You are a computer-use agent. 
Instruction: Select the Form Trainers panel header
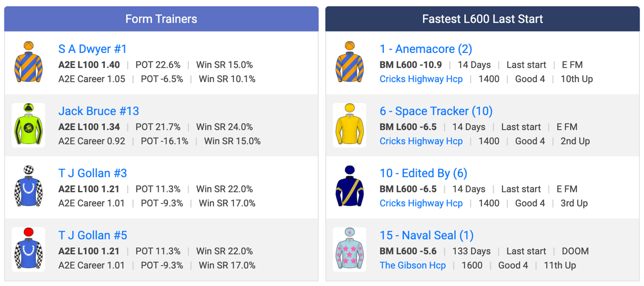(x=161, y=19)
